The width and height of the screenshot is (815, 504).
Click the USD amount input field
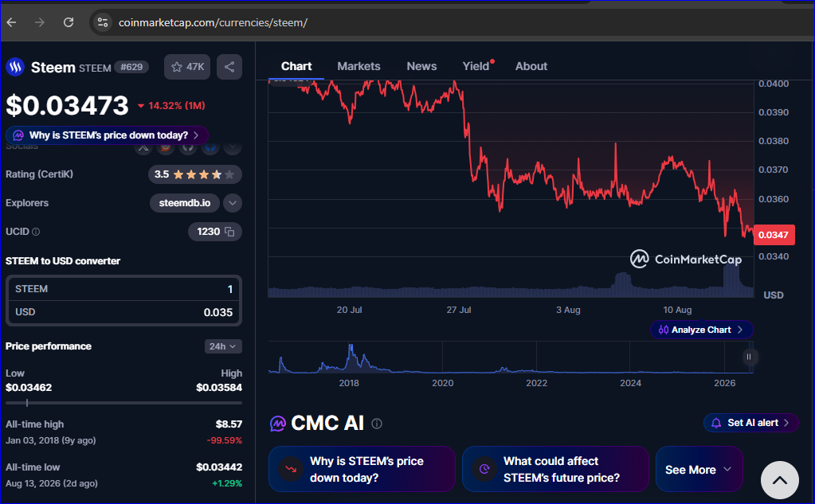pos(123,312)
